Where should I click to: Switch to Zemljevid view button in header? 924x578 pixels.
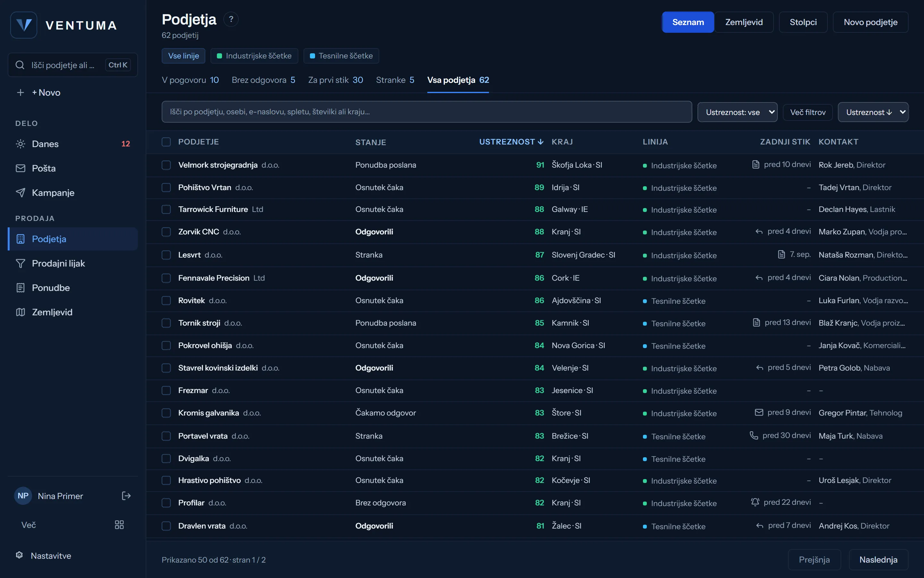click(744, 22)
